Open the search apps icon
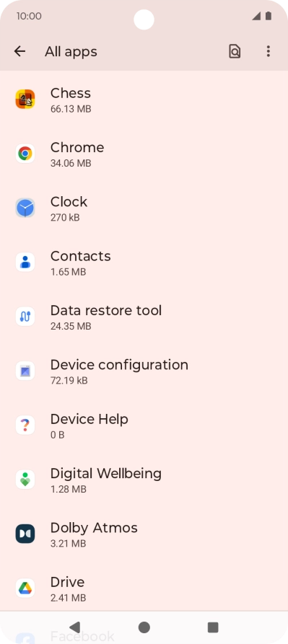This screenshot has width=288, height=644. point(235,51)
